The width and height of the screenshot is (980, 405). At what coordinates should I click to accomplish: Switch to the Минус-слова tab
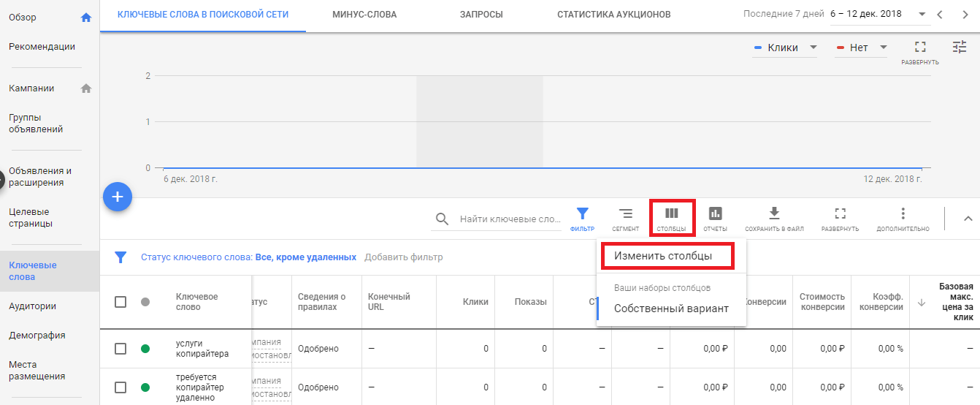[x=364, y=15]
